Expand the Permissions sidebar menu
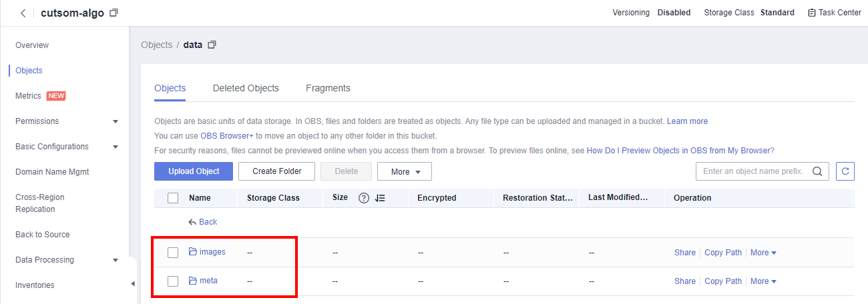This screenshot has height=304, width=868. (115, 121)
